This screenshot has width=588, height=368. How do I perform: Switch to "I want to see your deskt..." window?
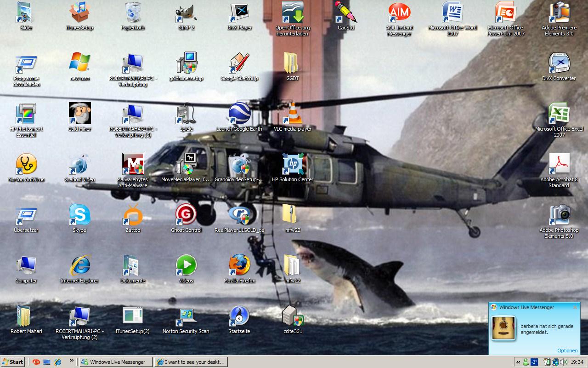(191, 362)
